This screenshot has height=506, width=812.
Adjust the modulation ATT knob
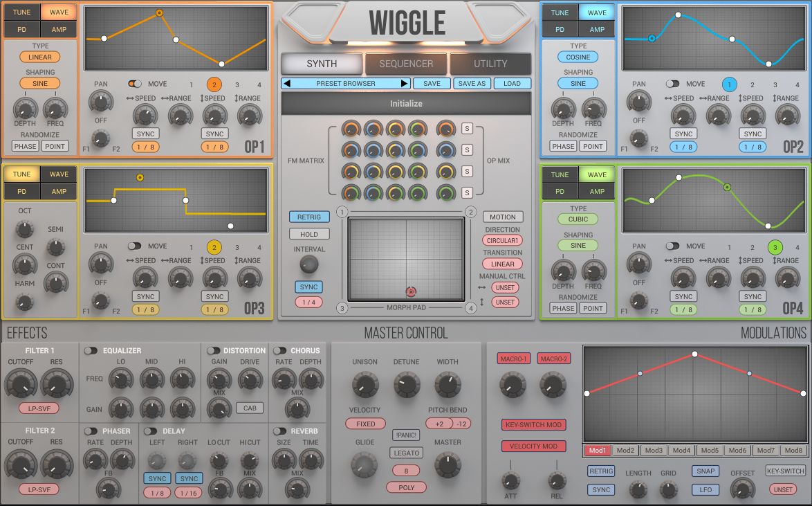[510, 480]
